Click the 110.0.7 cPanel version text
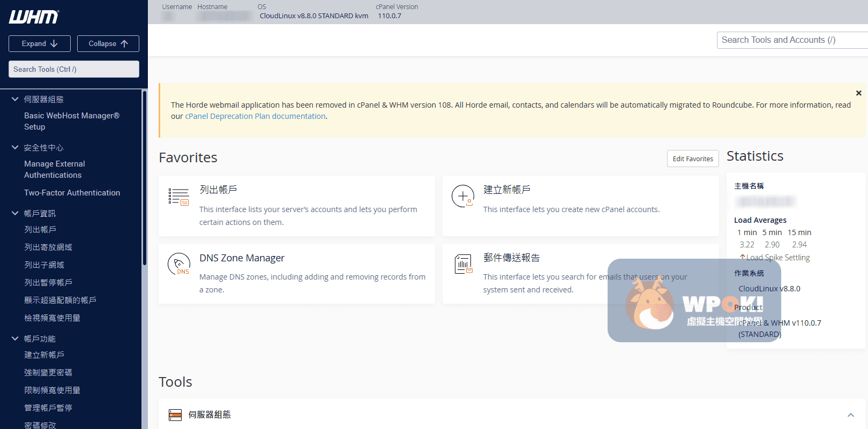 click(390, 16)
